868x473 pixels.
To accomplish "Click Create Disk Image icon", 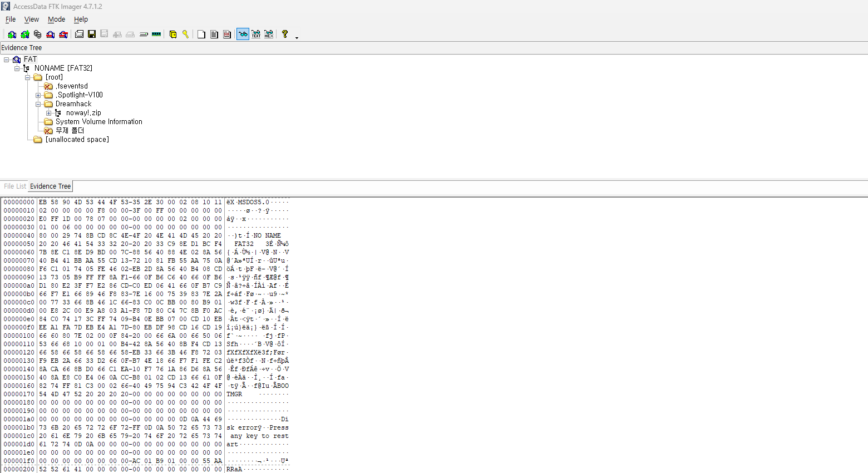I will click(79, 35).
